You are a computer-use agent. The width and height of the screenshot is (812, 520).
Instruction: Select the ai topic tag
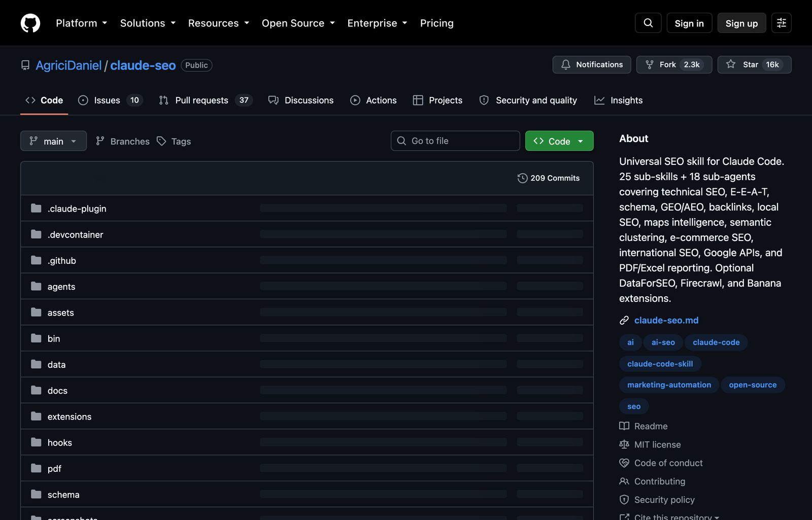click(x=630, y=342)
